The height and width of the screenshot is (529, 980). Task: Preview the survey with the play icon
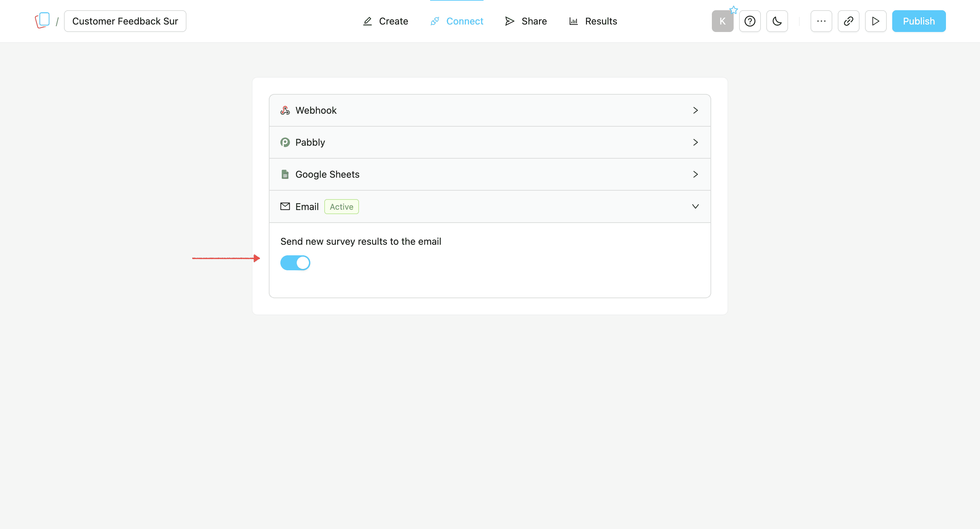(x=876, y=21)
